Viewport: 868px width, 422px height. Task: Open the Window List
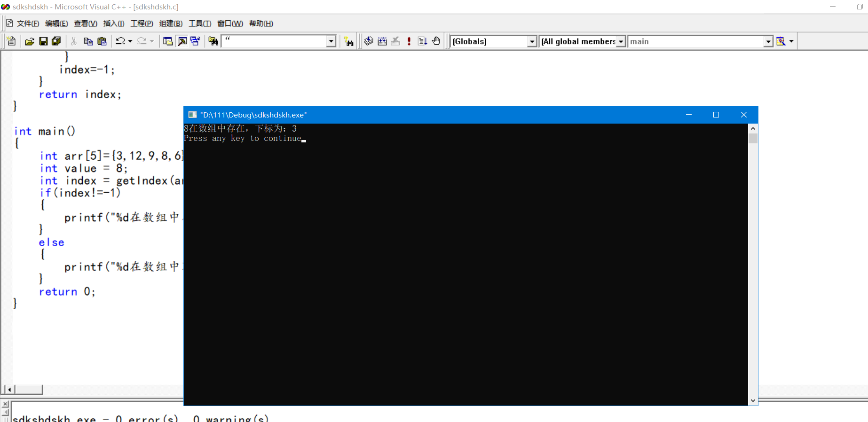pos(195,41)
